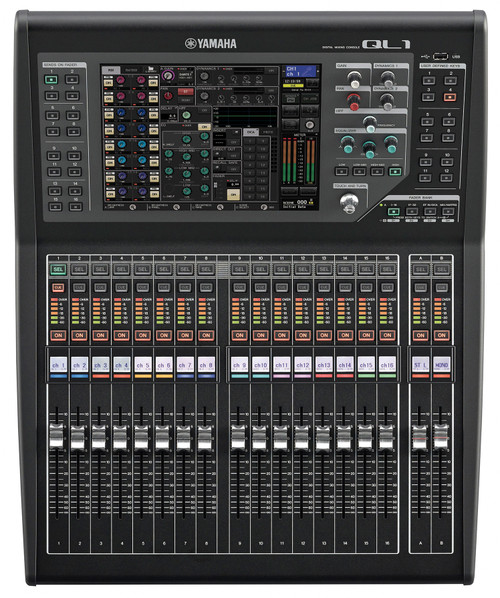
Task: Toggle the lit User Defined Key 4
Action: click(x=450, y=96)
